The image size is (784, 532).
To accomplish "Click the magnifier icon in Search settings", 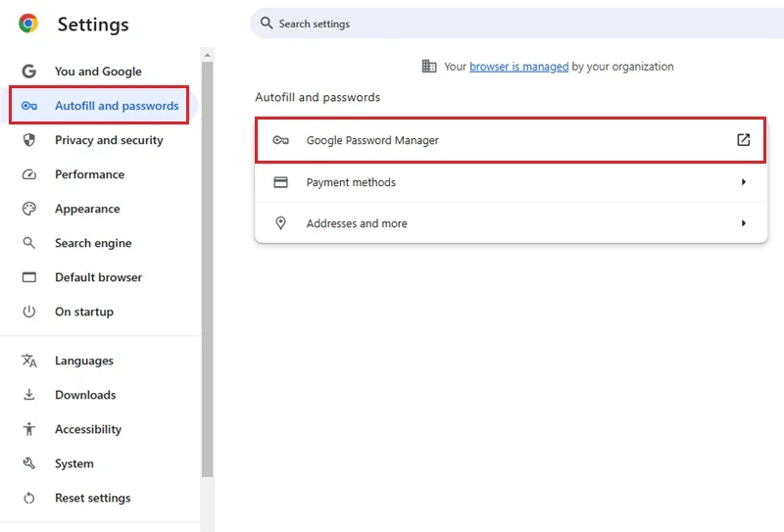I will pos(267,23).
